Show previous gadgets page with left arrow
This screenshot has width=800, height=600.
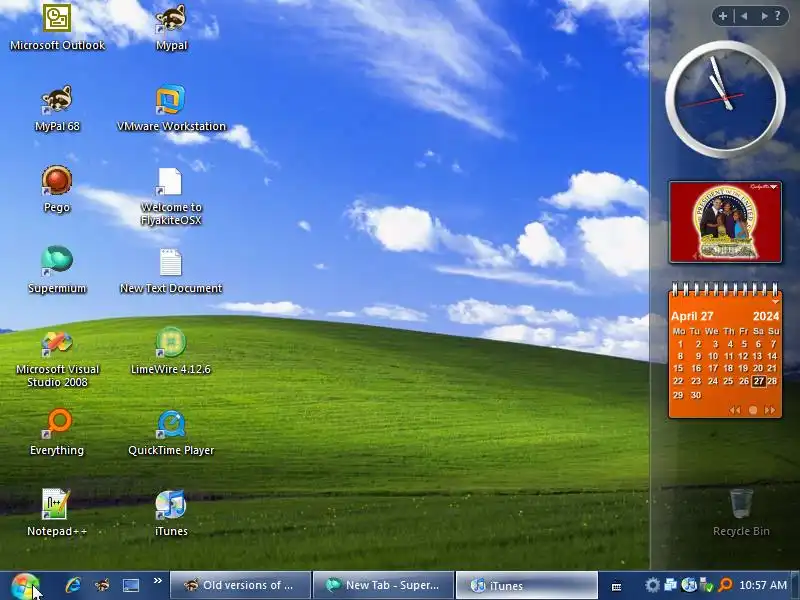click(x=744, y=16)
